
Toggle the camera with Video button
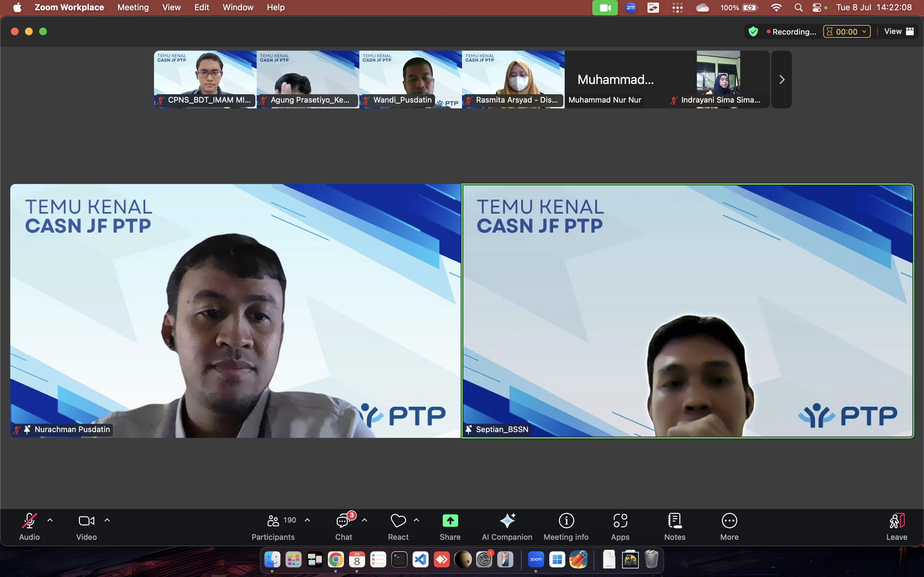[86, 527]
